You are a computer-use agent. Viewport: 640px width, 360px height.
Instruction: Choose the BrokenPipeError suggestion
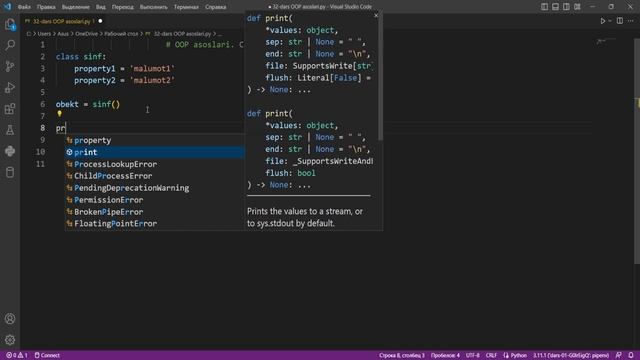[x=155, y=212]
